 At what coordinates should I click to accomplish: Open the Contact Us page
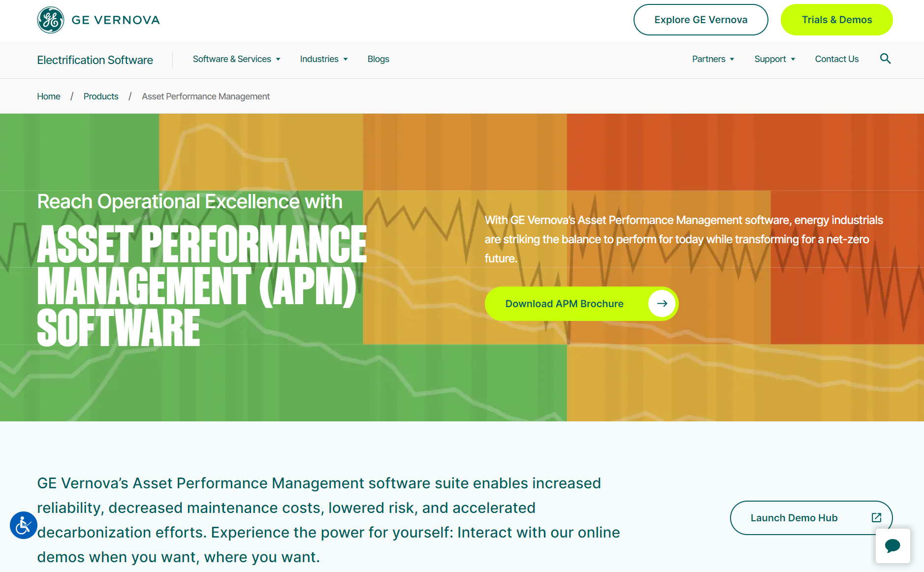point(836,59)
